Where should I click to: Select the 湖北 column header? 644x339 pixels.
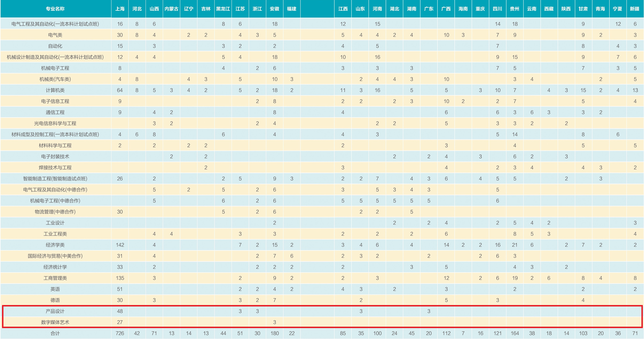click(x=395, y=9)
